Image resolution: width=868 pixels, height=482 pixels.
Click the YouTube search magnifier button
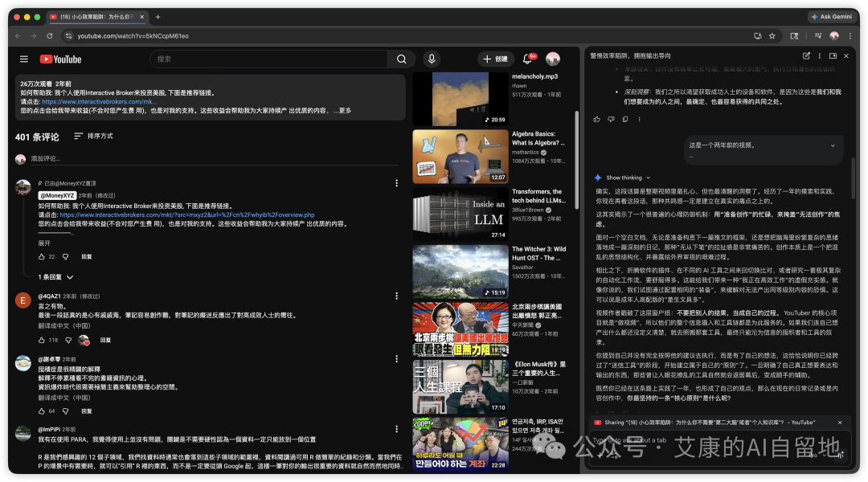click(401, 59)
